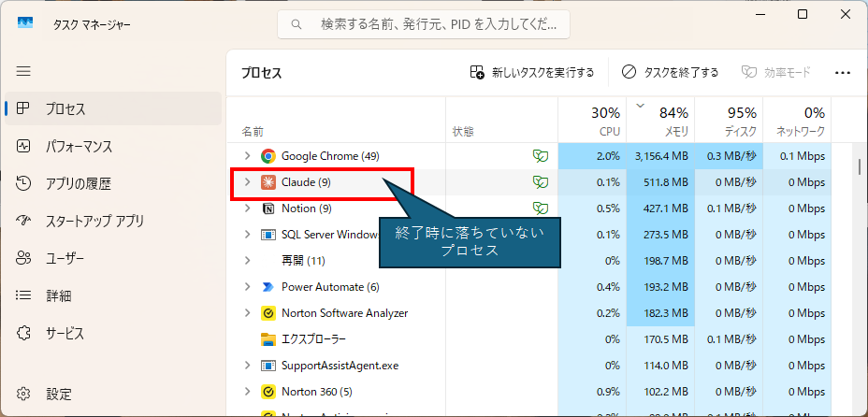Sort by the メモリ (Memory) column header
The image size is (868, 417).
(660, 120)
